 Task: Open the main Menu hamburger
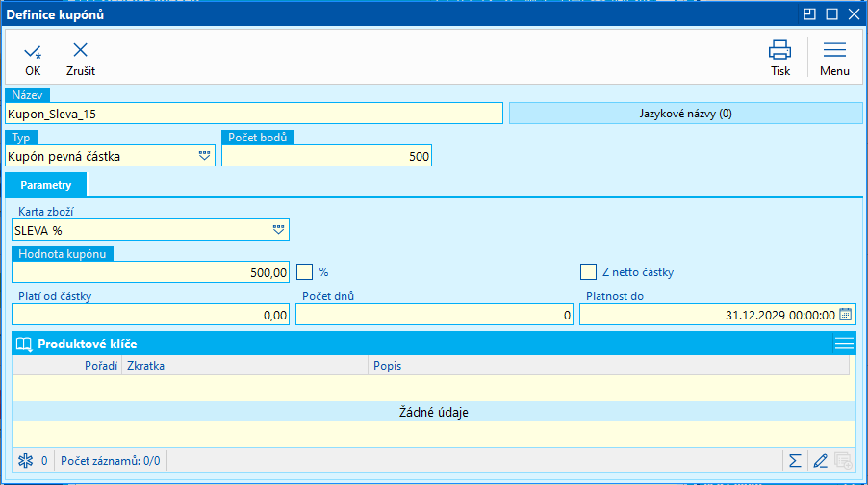click(x=834, y=58)
